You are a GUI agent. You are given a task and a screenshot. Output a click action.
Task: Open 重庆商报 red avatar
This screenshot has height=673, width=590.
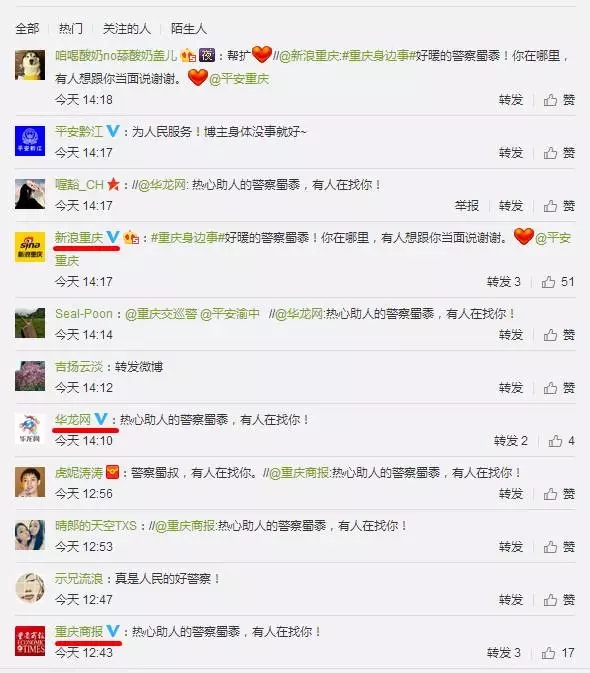click(30, 640)
